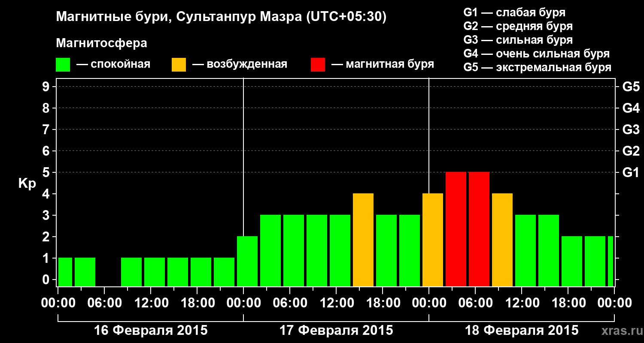Select the 'G5 — экстремальная буря' line
Screen dimensions: 644x343
537,68
